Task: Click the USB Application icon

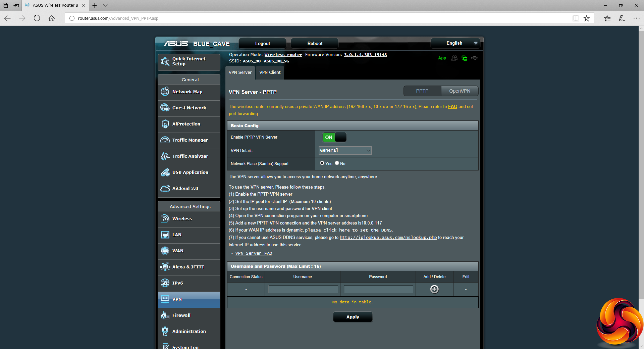Action: pos(165,172)
